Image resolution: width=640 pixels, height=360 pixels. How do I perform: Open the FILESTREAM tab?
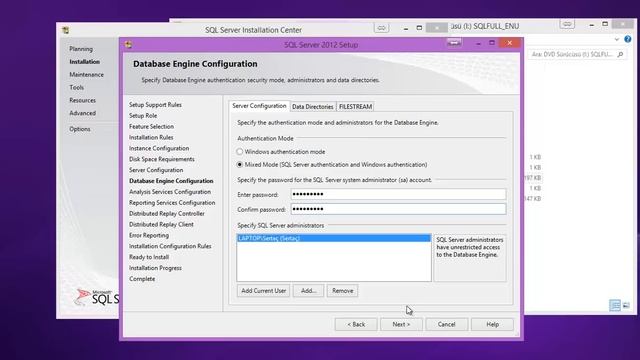356,107
